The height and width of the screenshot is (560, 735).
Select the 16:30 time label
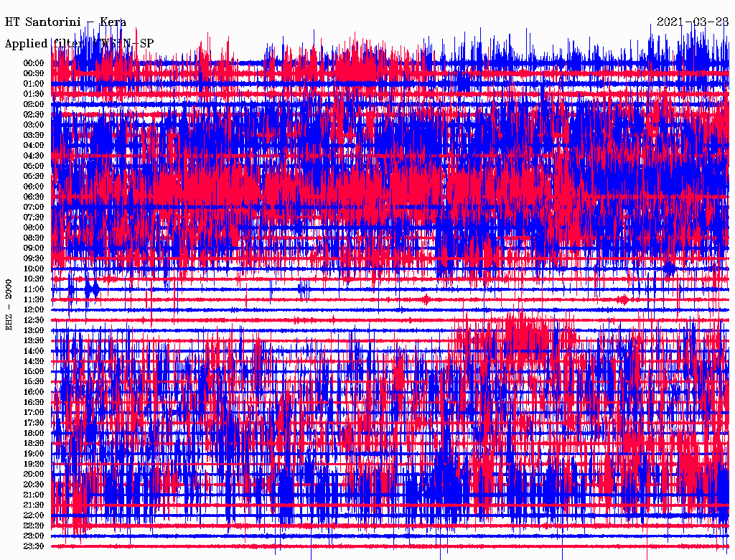pos(34,403)
